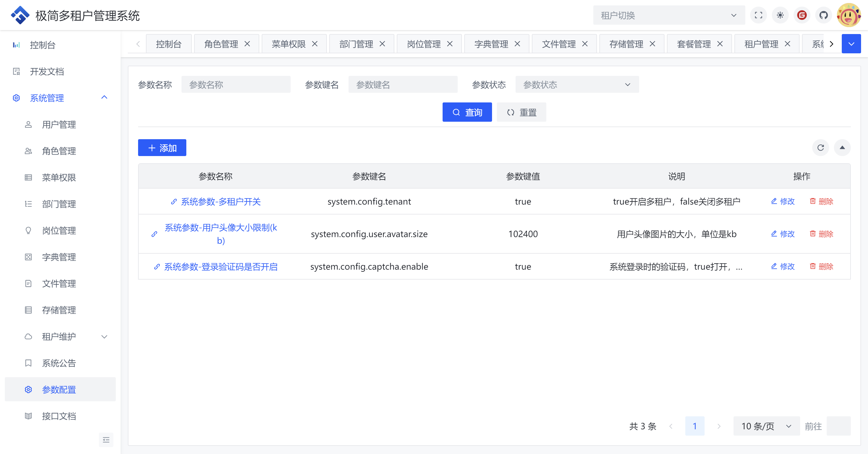Switch to the 字典管理 tab
Viewport: 868px width, 454px height.
491,44
